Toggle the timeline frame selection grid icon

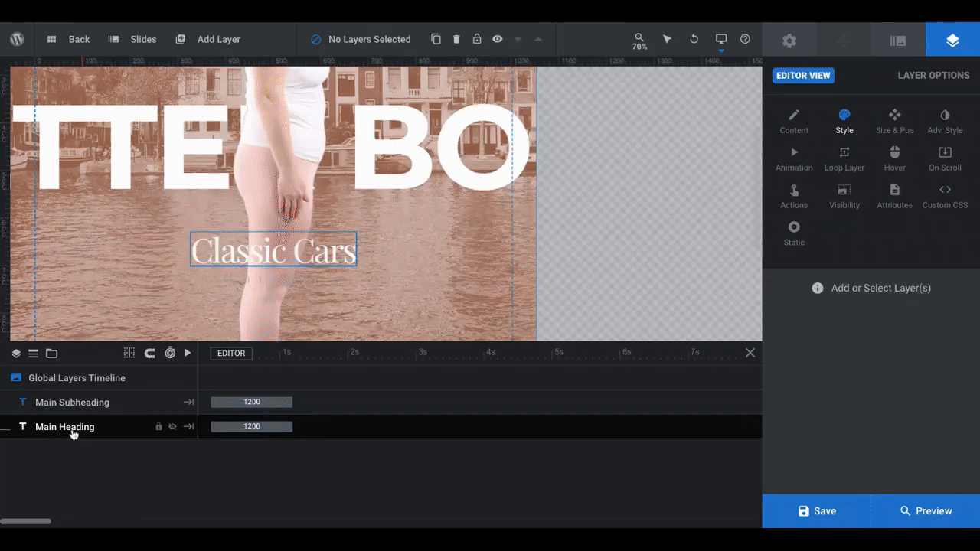point(129,353)
